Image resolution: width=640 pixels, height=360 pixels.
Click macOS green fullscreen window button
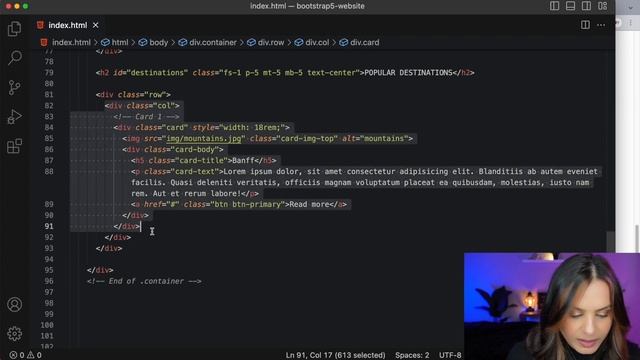pos(26,6)
